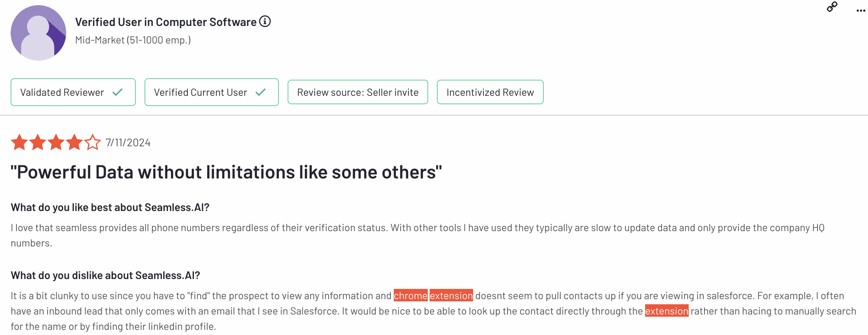Screen dimensions: 868x335
Task: Click the Validated Reviewer badge
Action: [73, 92]
